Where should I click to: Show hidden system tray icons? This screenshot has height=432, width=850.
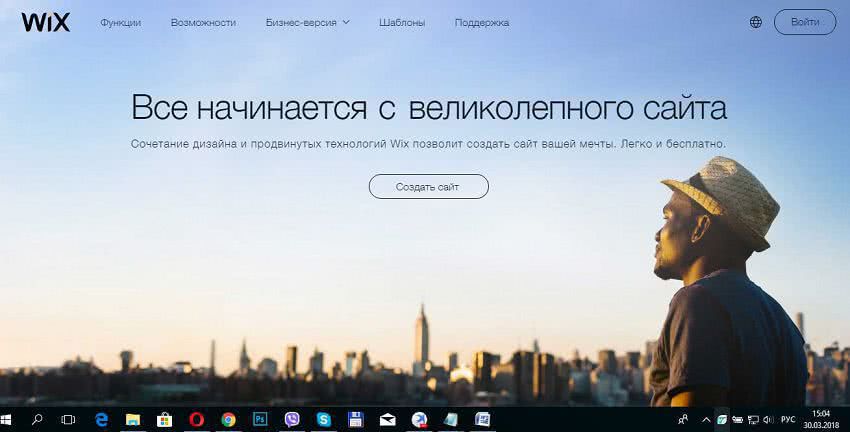click(707, 420)
